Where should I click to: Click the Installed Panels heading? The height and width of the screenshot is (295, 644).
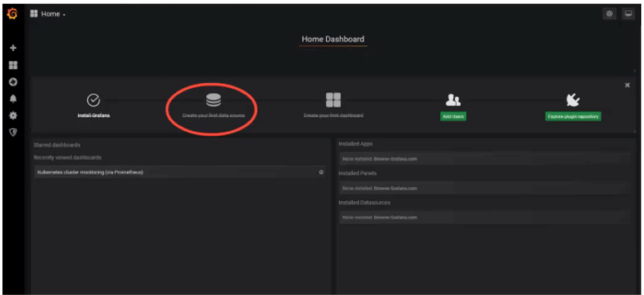pyautogui.click(x=357, y=173)
